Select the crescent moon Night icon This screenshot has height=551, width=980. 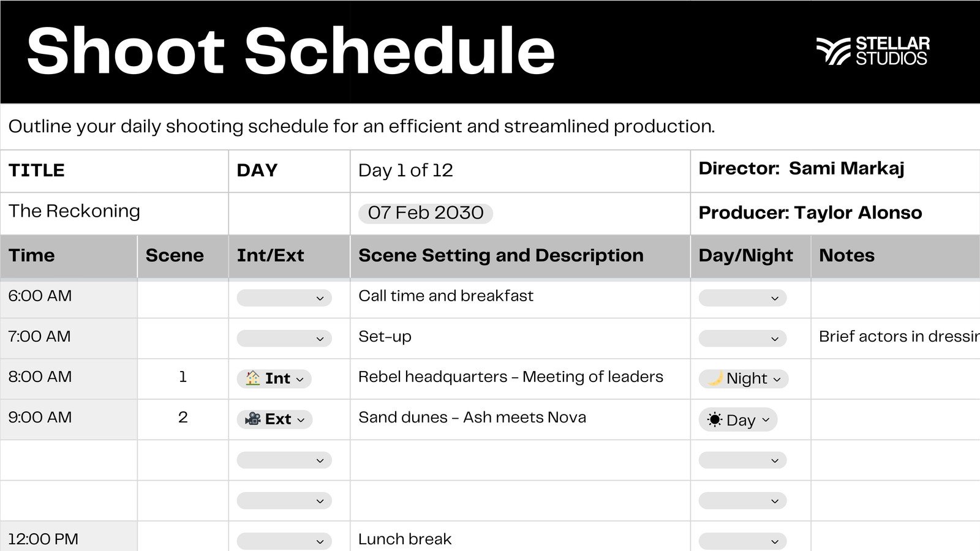[x=715, y=378]
